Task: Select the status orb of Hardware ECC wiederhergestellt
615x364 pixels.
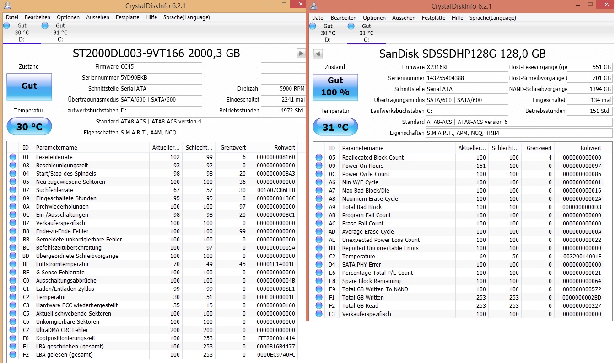Action: 13,305
